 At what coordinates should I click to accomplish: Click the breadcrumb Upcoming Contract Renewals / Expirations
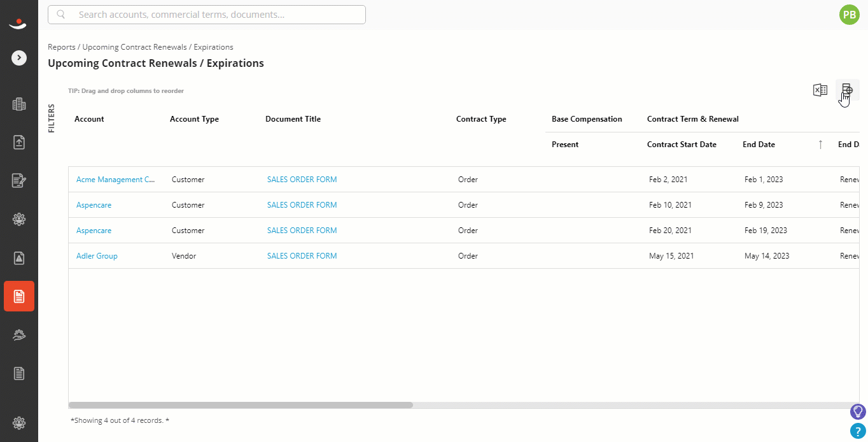click(x=158, y=47)
